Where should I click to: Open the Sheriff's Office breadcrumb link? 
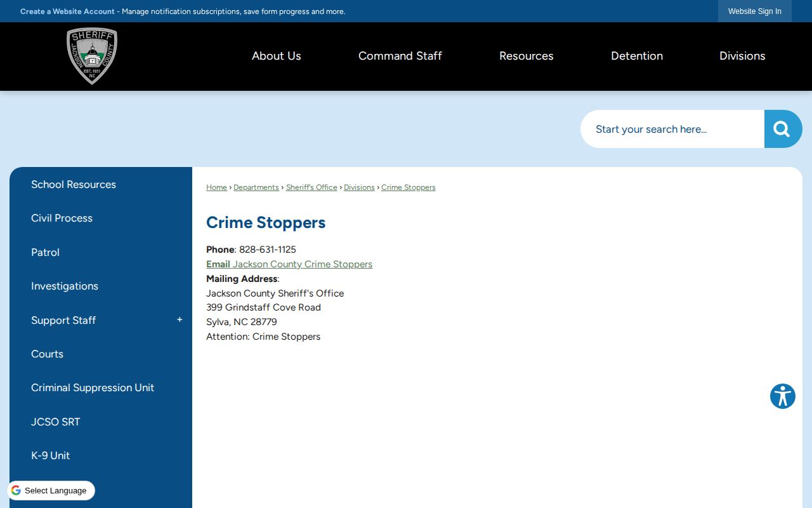(x=311, y=187)
